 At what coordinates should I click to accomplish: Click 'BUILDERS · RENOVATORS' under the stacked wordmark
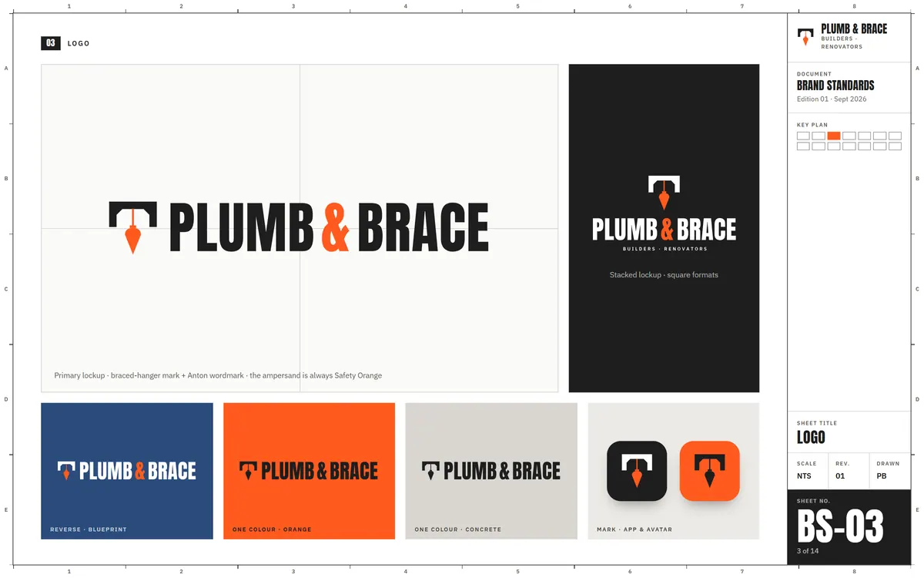pos(664,249)
